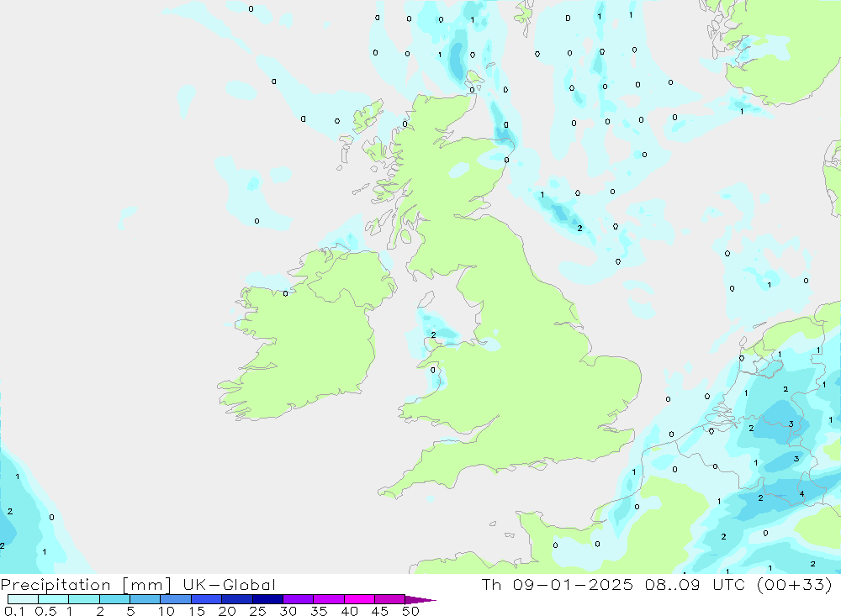Click the '(00+33)' forecast offset text
Image resolution: width=841 pixels, height=616 pixels.
795,584
